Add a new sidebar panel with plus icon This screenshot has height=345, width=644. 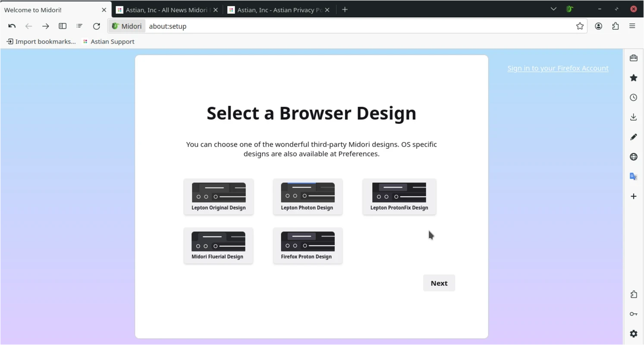(634, 196)
